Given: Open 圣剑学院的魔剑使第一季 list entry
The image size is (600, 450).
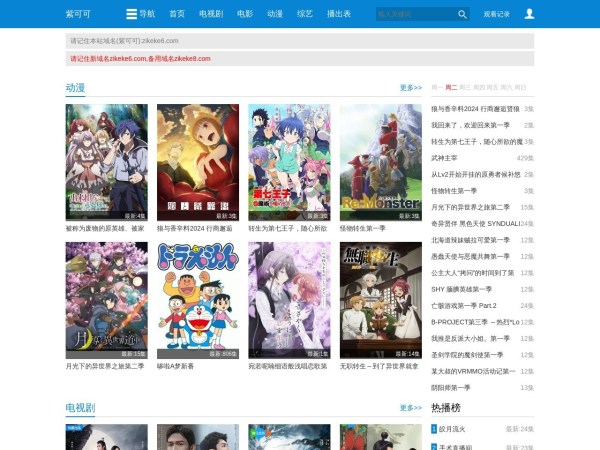Looking at the screenshot, I should [x=467, y=355].
